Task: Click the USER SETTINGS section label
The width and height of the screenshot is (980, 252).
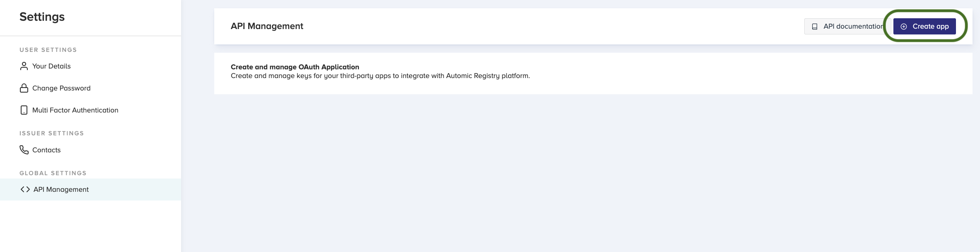Action: [x=48, y=50]
